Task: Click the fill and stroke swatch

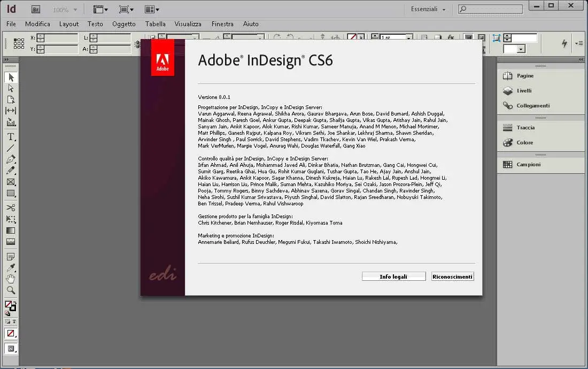Action: pyautogui.click(x=10, y=305)
